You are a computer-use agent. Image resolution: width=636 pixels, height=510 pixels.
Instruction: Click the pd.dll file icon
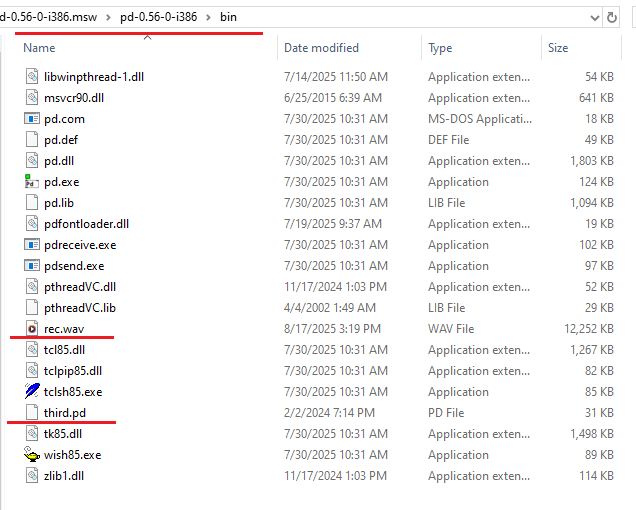32,161
